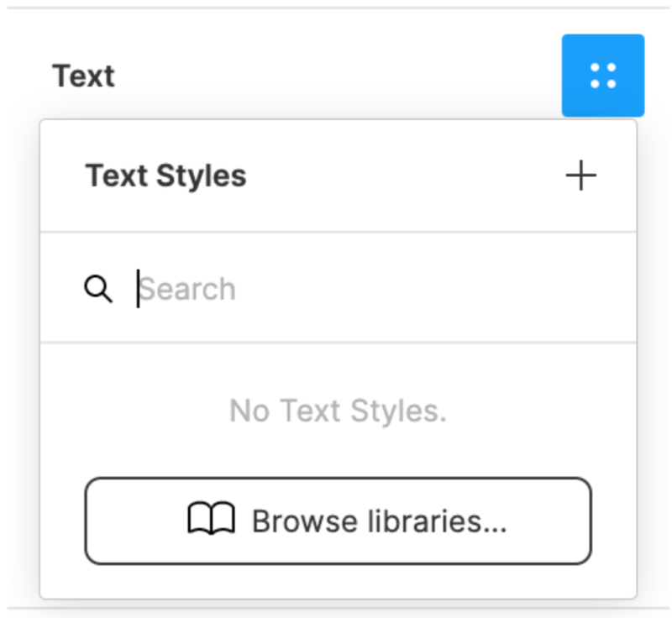Click the open book icon
This screenshot has height=623, width=672.
(211, 521)
